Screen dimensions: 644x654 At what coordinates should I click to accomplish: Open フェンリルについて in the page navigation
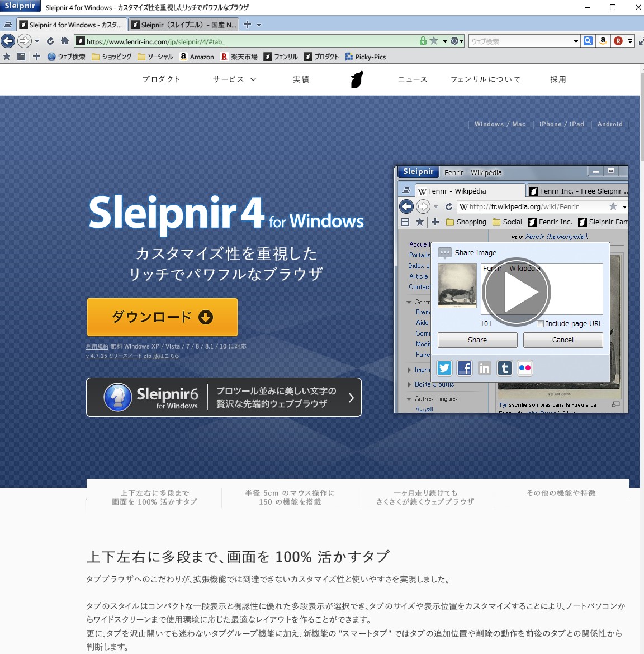pos(486,79)
